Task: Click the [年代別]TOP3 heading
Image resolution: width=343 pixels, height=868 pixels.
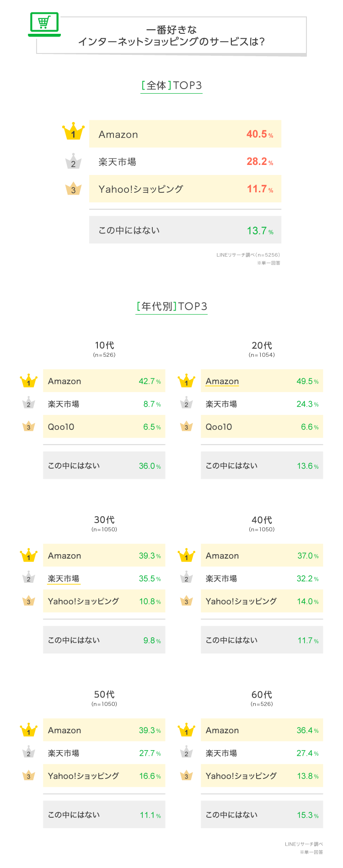Action: 171,307
